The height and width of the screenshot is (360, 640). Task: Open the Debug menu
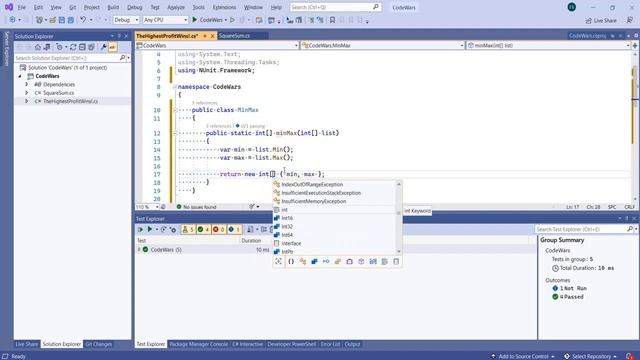pos(134,7)
